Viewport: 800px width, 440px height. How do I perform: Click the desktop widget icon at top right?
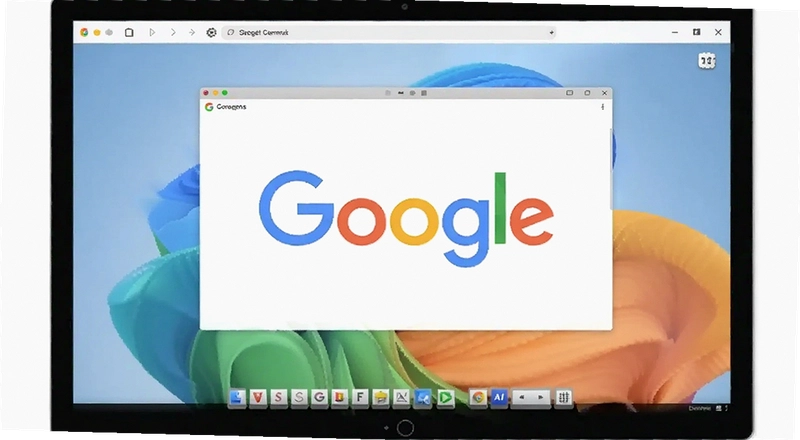point(707,61)
